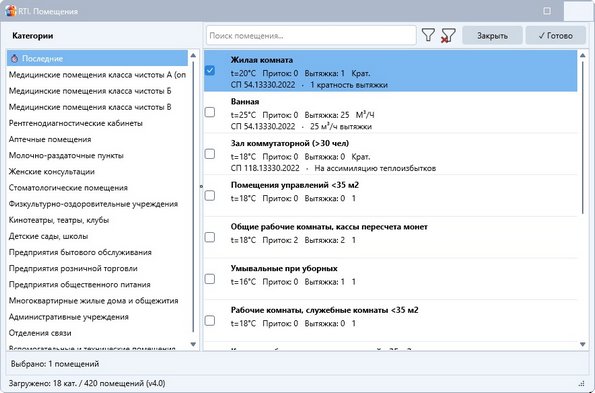Select Медицинские помещения класса чистоты А
The height and width of the screenshot is (393, 595).
pyautogui.click(x=97, y=75)
